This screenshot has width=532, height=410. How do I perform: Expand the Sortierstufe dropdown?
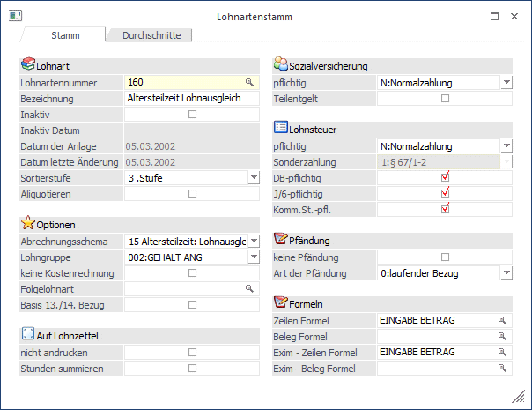click(x=253, y=177)
